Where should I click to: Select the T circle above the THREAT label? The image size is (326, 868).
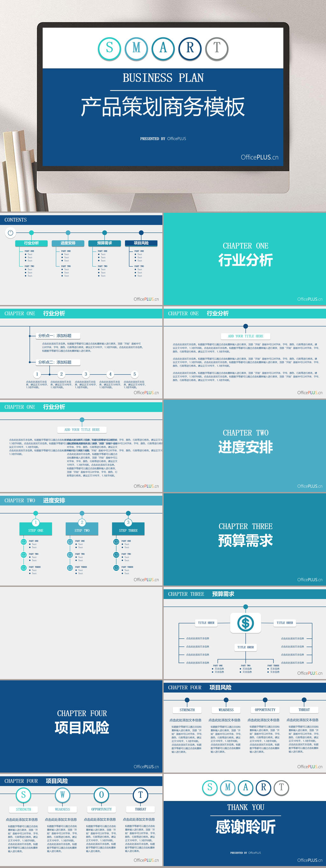point(141,795)
